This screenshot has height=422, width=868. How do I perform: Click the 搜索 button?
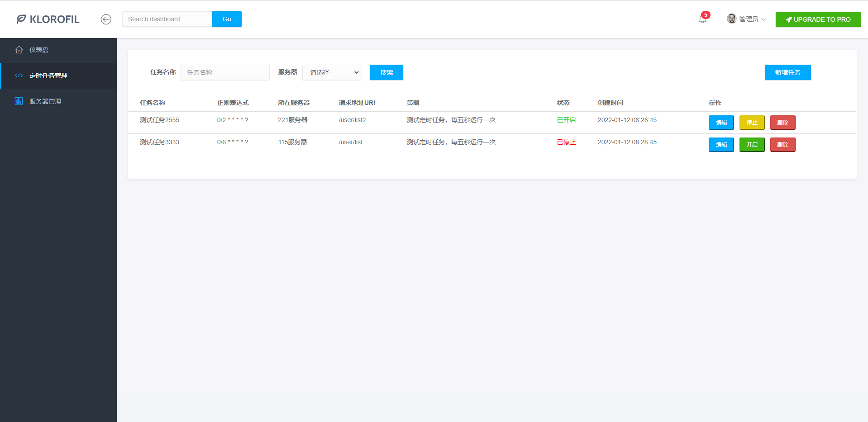pyautogui.click(x=386, y=72)
